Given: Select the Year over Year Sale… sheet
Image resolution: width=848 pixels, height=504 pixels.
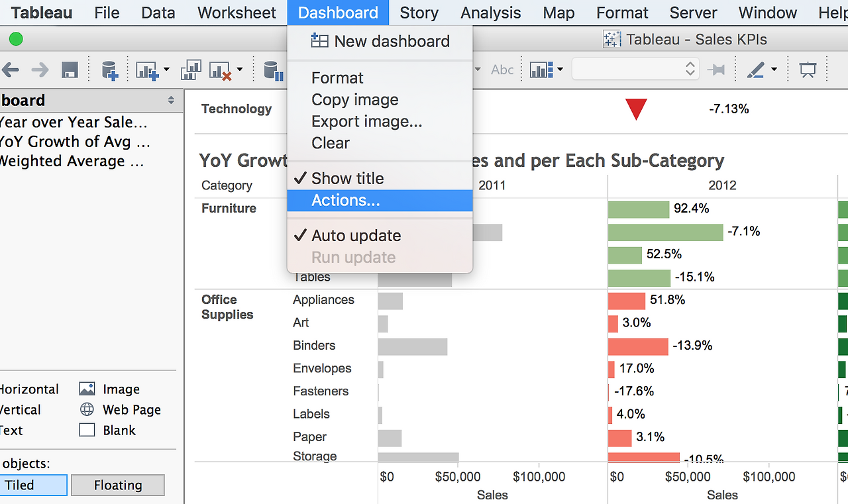Looking at the screenshot, I should tap(73, 122).
